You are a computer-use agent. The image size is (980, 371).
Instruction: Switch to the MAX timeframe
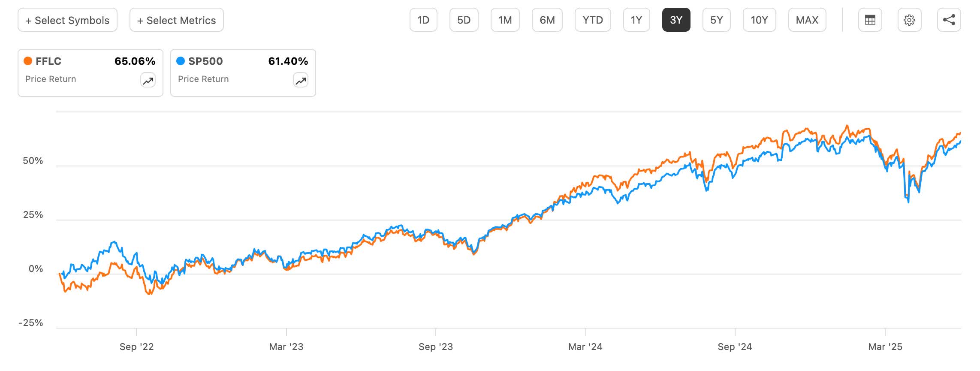(807, 20)
